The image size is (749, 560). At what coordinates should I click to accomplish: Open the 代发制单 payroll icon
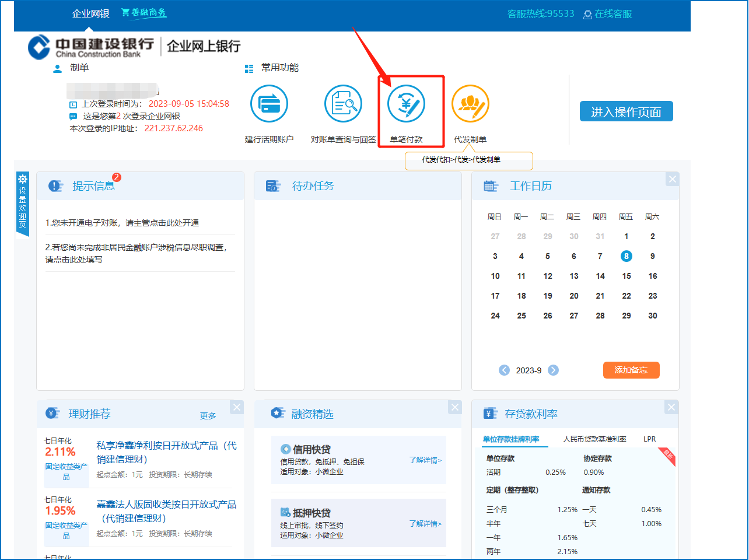pos(470,104)
